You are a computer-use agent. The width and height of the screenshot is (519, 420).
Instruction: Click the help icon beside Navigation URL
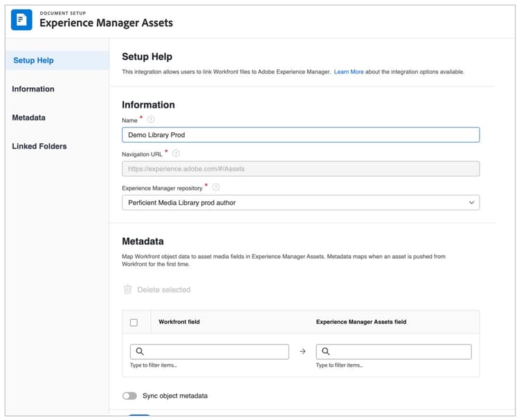pyautogui.click(x=176, y=153)
